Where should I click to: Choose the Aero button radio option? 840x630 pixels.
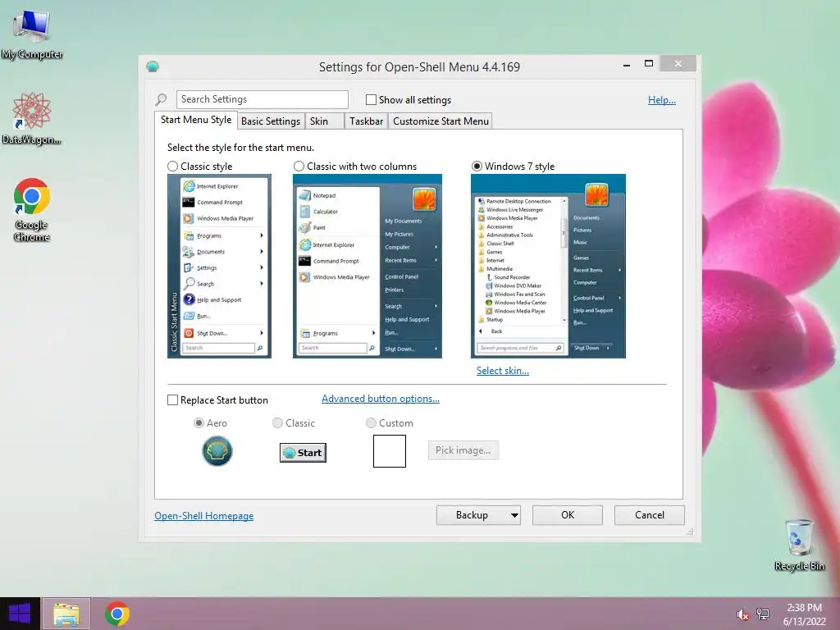coord(199,423)
